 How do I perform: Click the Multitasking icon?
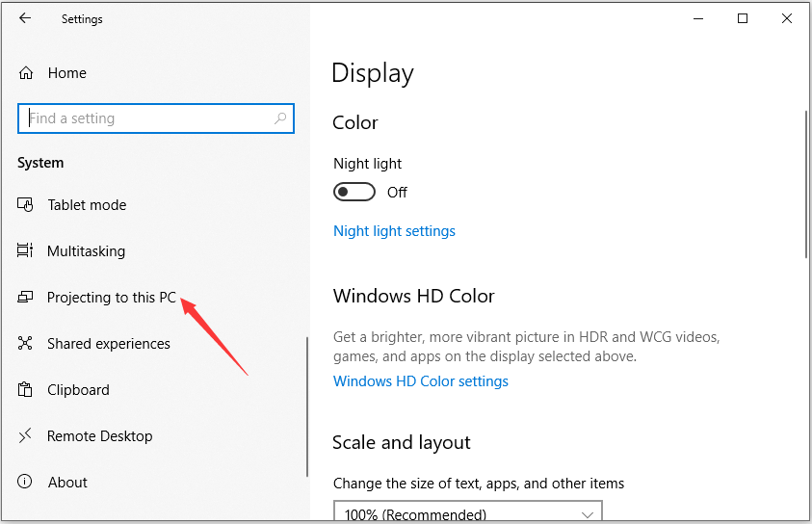pos(25,250)
